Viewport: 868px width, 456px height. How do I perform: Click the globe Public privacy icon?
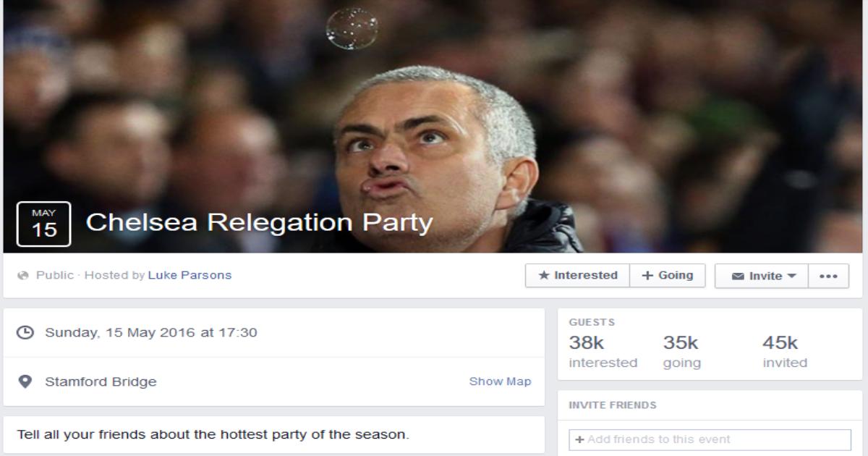click(23, 276)
